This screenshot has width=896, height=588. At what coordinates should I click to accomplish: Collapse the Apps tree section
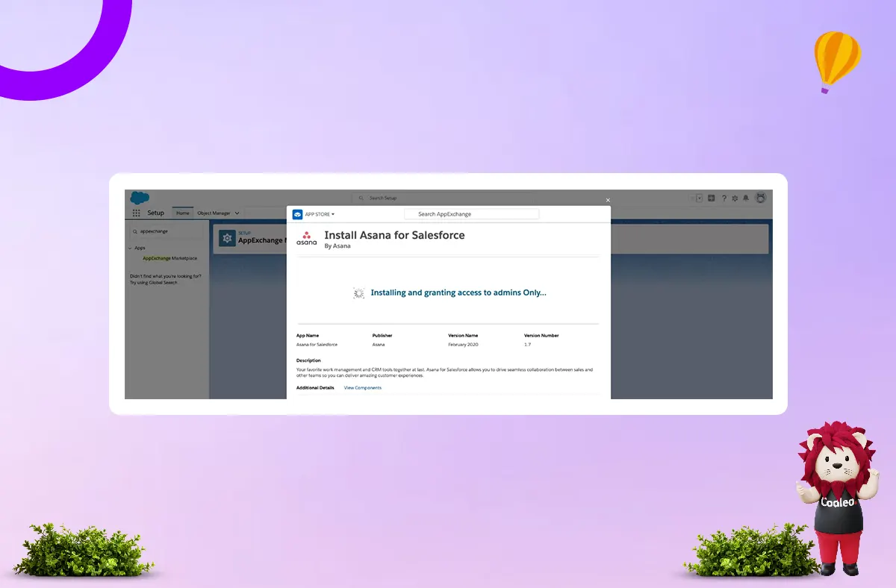point(130,248)
